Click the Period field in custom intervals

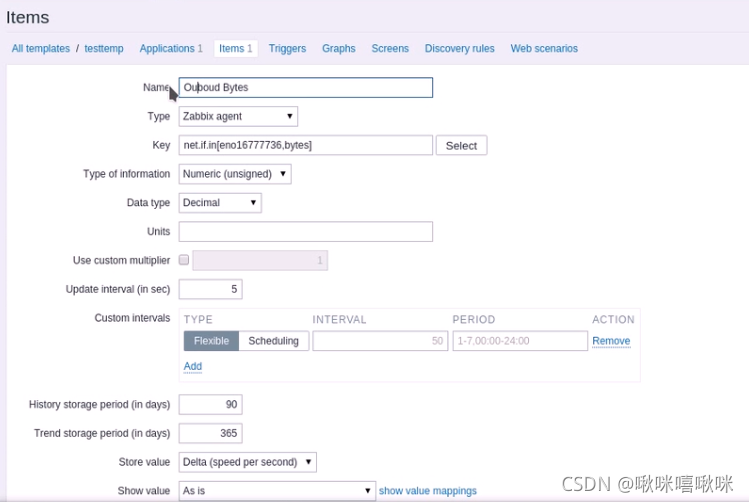click(520, 341)
